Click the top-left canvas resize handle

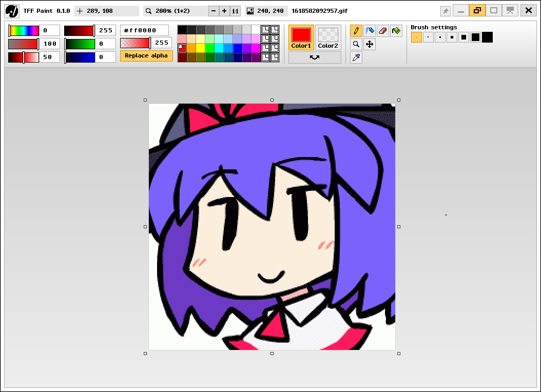click(145, 100)
